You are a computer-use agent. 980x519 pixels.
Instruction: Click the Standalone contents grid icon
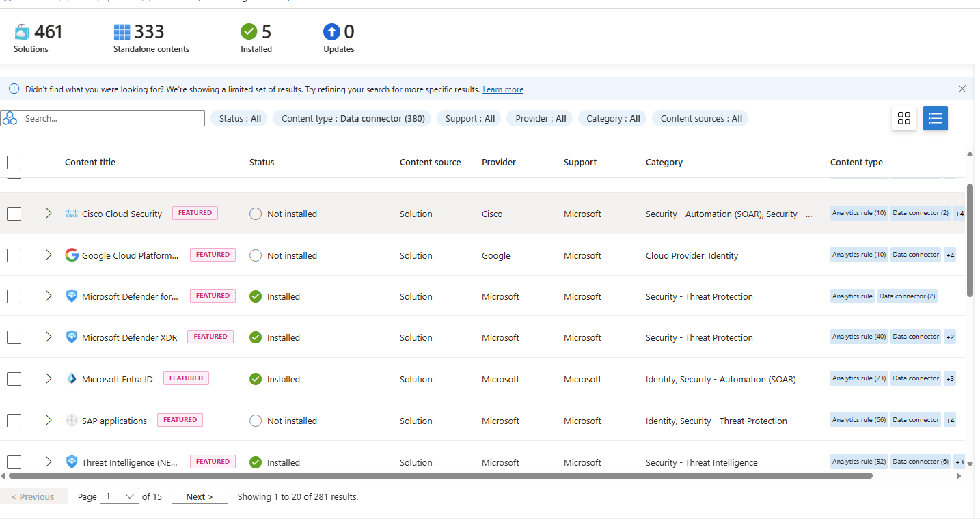coord(122,32)
